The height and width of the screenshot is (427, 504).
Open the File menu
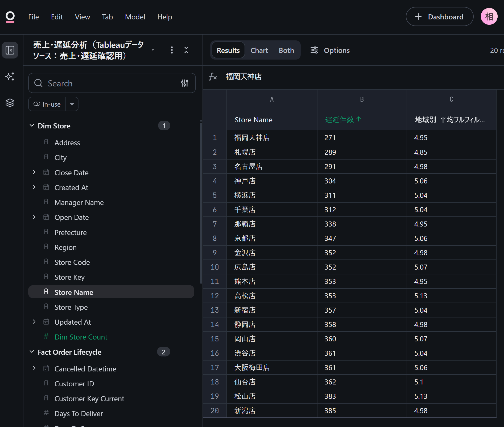coord(34,17)
